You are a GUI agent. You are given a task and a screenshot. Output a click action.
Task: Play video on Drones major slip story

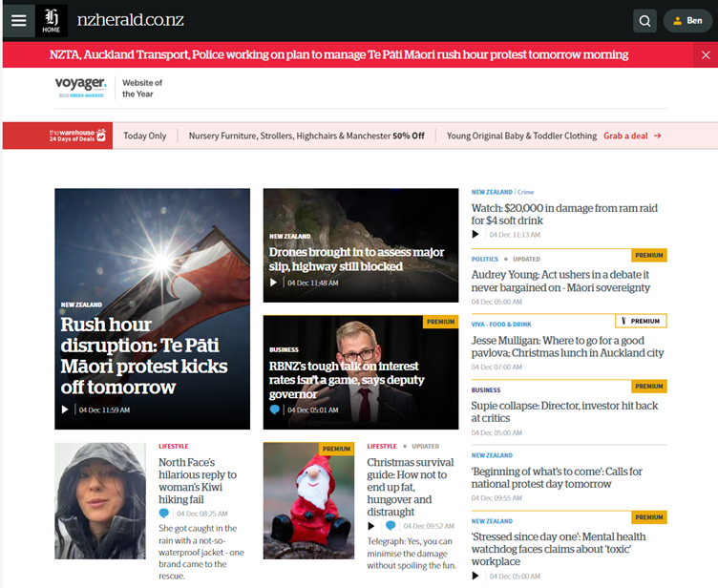click(x=273, y=283)
